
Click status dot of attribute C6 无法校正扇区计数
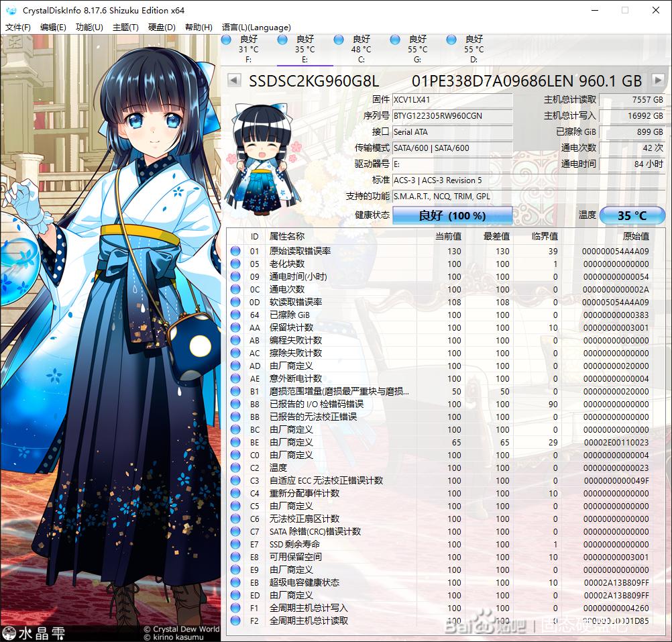(x=235, y=519)
